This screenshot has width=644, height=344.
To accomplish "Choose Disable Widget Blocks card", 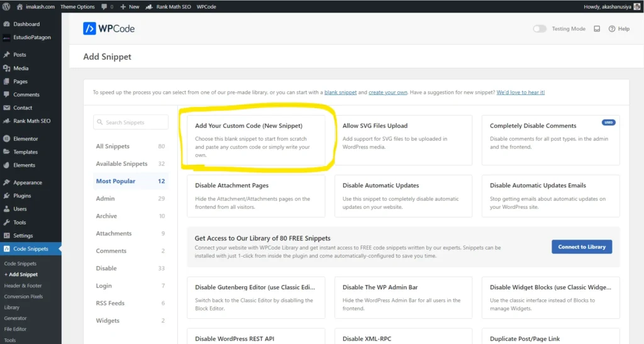I will [550, 297].
